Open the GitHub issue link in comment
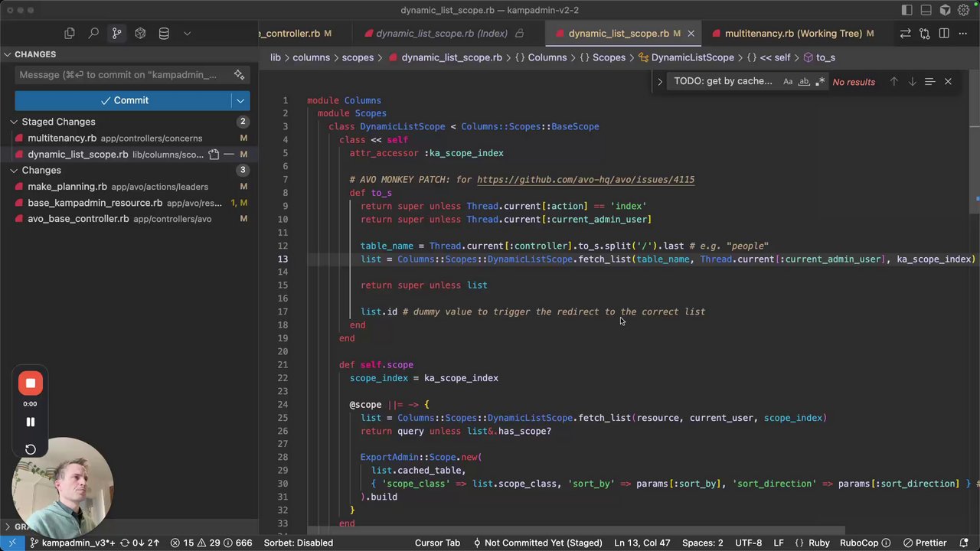 click(x=585, y=180)
